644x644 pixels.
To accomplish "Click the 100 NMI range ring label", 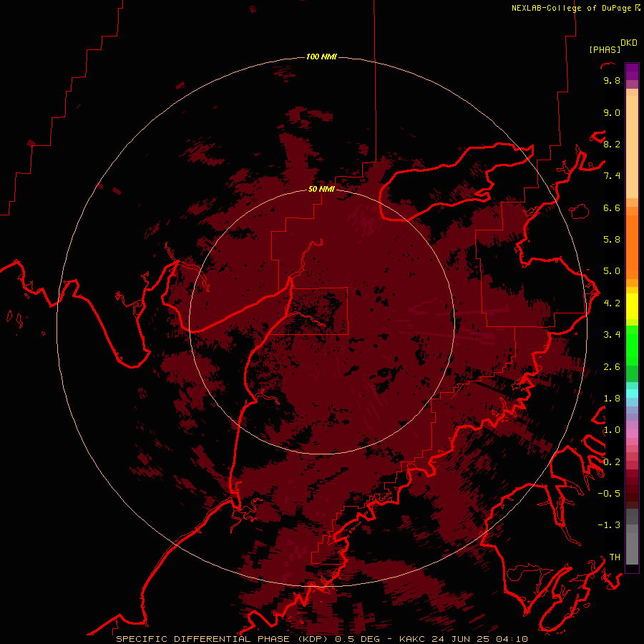I will [321, 57].
